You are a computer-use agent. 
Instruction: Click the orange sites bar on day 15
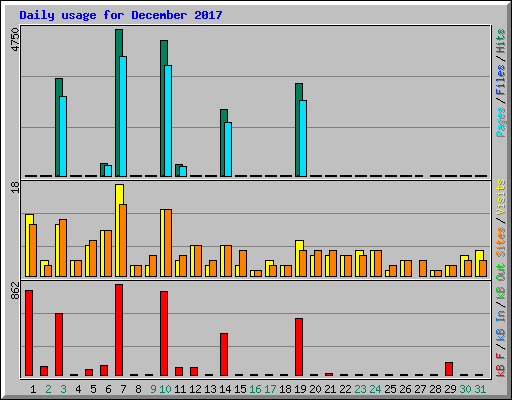point(243,263)
